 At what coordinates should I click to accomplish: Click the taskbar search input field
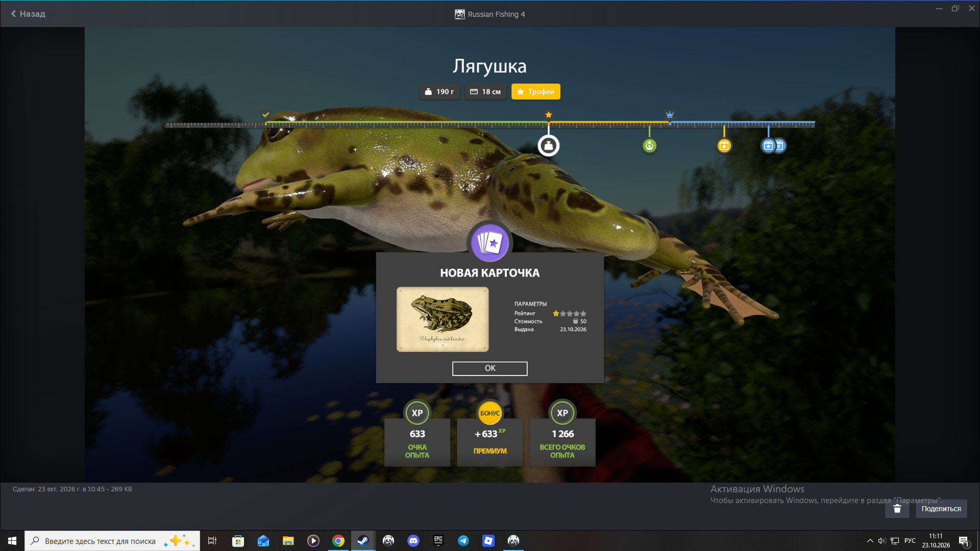pos(112,541)
